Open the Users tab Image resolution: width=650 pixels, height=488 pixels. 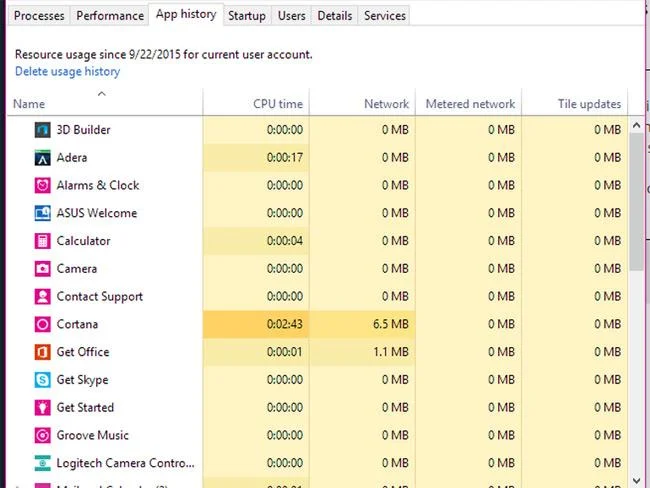[x=291, y=16]
